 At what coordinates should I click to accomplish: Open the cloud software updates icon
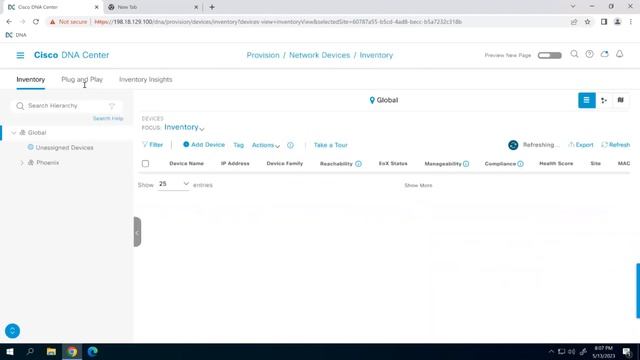(604, 54)
